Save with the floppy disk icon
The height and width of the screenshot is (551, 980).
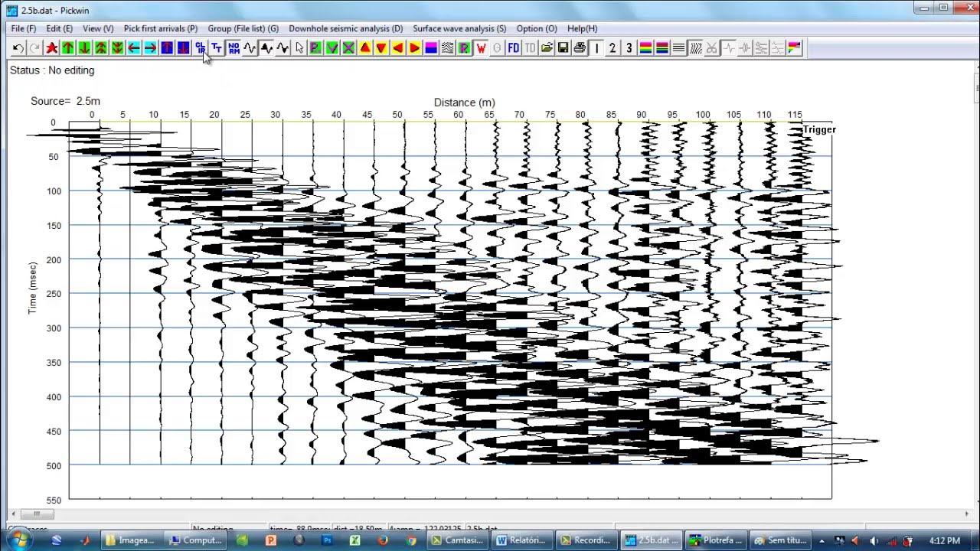coord(563,48)
